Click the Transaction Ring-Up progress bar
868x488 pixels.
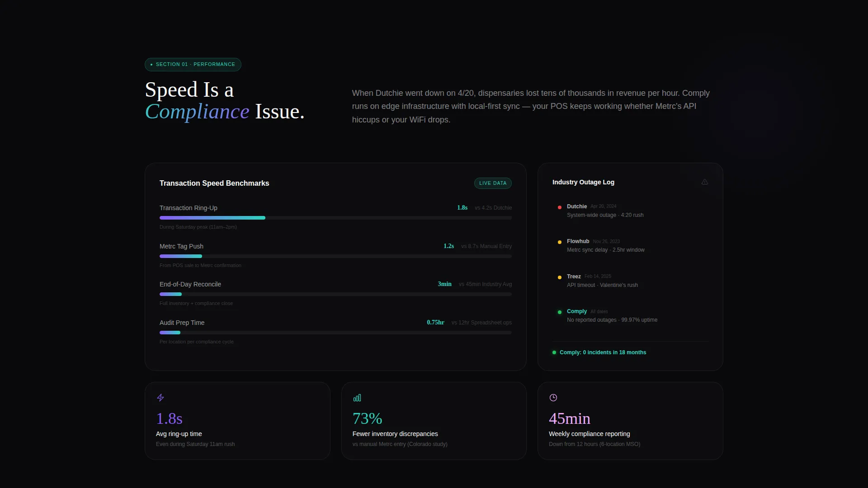click(x=335, y=218)
